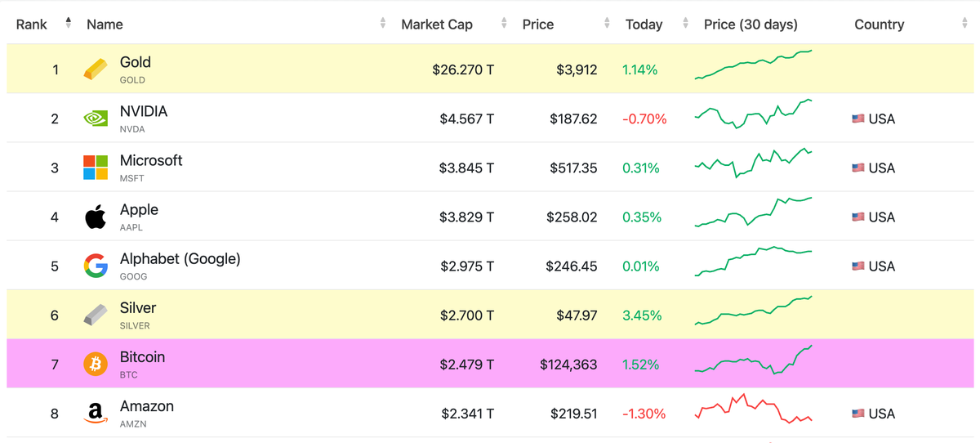This screenshot has width=980, height=443.
Task: Click the Google G logo icon
Action: (96, 266)
